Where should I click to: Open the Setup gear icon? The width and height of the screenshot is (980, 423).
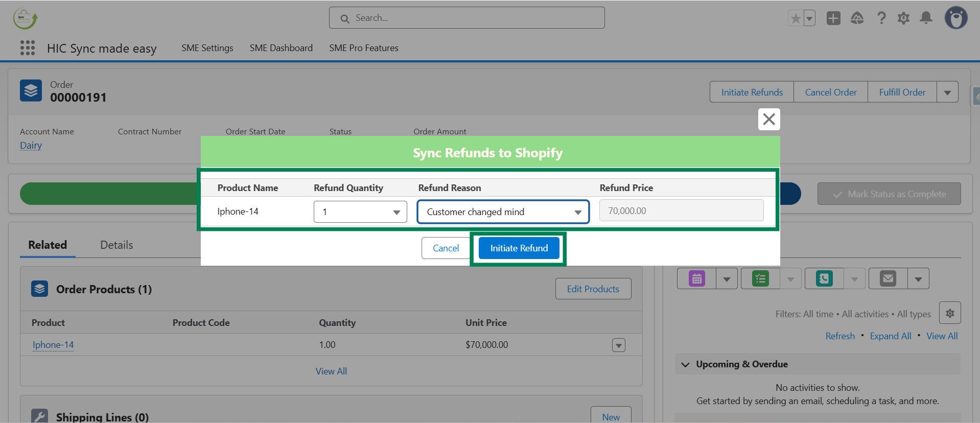click(x=903, y=18)
